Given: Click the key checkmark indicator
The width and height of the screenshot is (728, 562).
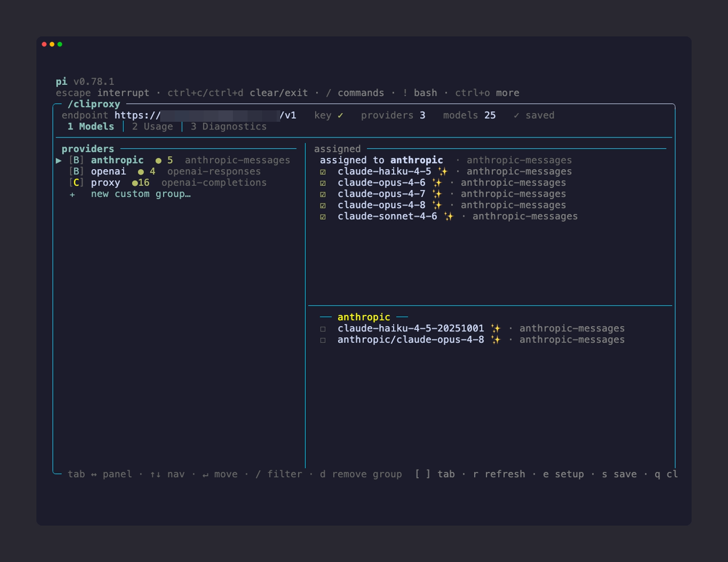Looking at the screenshot, I should (341, 116).
